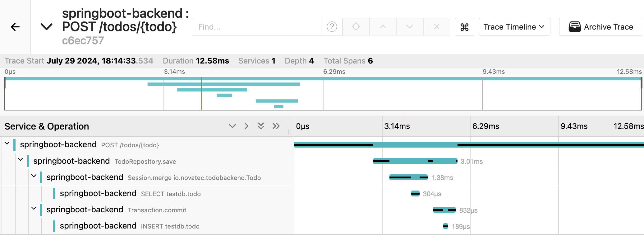
Task: Go back using the left arrow icon
Action: [x=15, y=27]
